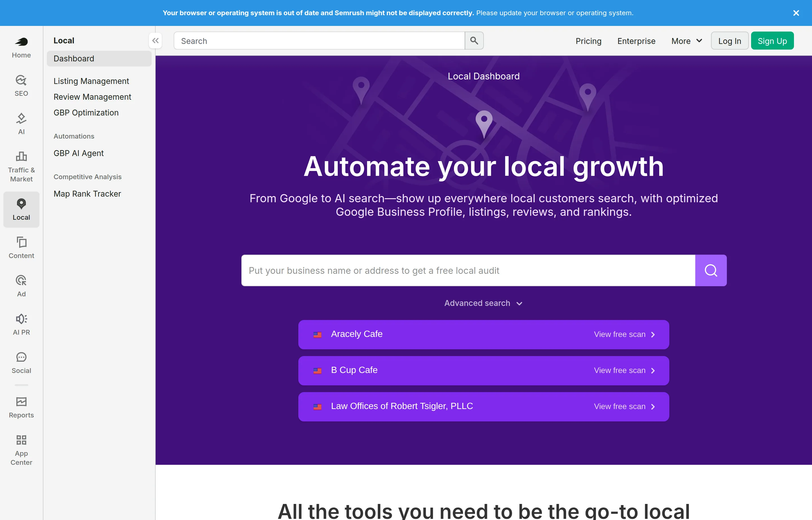The height and width of the screenshot is (520, 812).
Task: Click the purple local audit search button
Action: [710, 270]
